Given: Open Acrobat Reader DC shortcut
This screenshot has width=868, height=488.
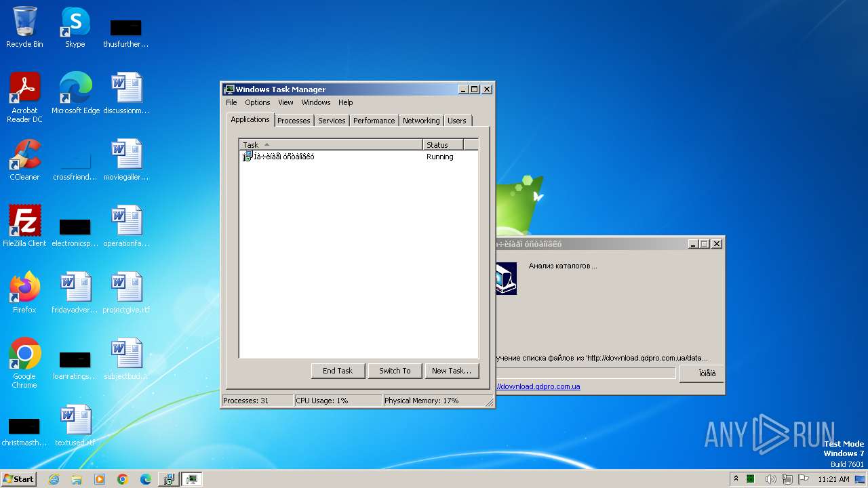Looking at the screenshot, I should tap(24, 98).
